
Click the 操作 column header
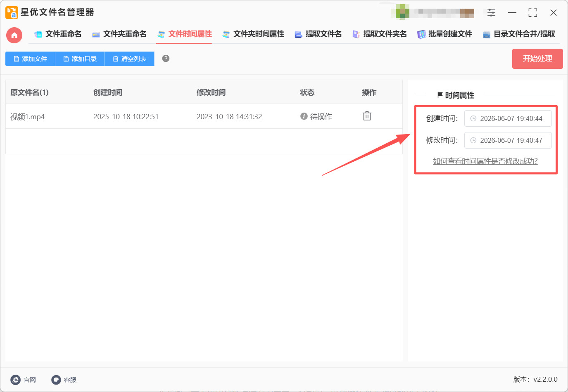click(x=369, y=92)
